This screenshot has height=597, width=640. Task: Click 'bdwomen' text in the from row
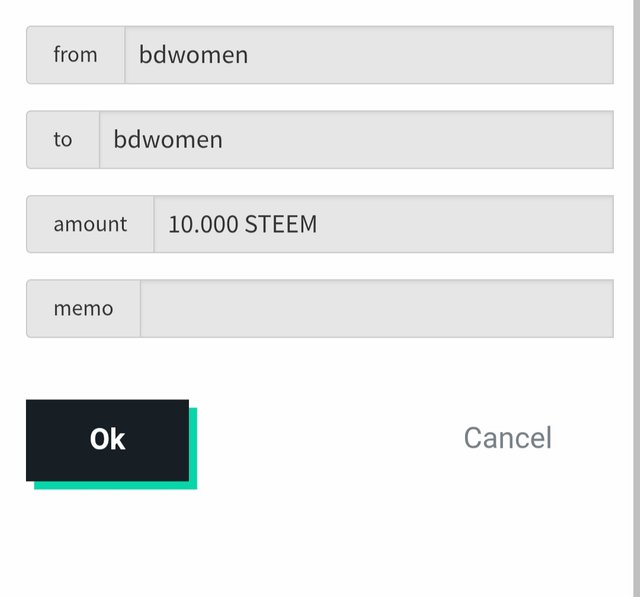click(193, 55)
